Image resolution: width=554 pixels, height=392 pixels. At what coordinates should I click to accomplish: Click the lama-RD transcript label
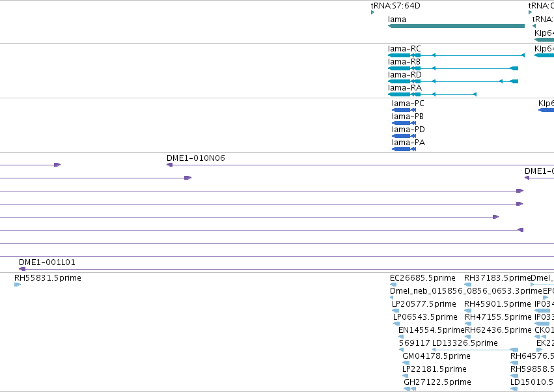[404, 75]
